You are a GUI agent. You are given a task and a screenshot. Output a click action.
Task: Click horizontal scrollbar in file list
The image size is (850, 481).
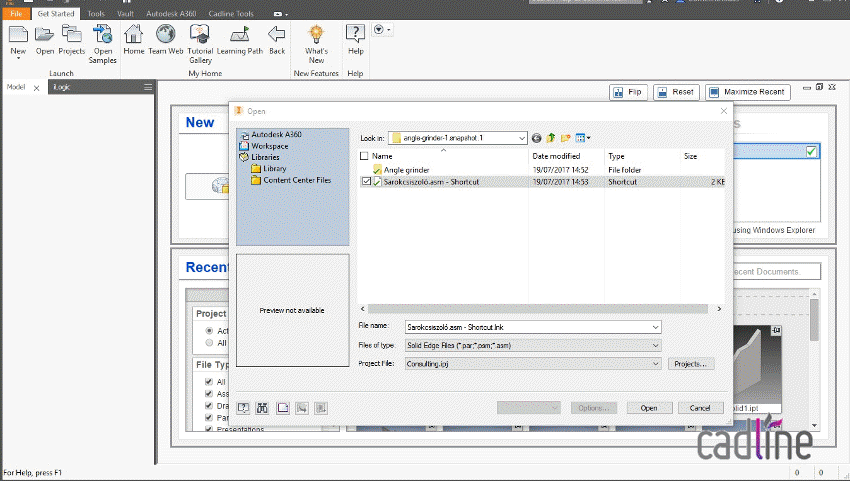click(x=538, y=309)
